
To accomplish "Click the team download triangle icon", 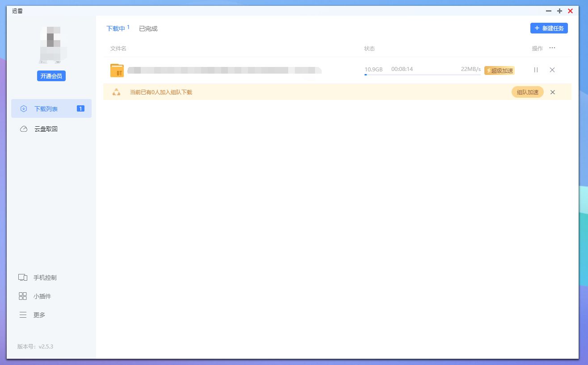I will click(x=116, y=92).
